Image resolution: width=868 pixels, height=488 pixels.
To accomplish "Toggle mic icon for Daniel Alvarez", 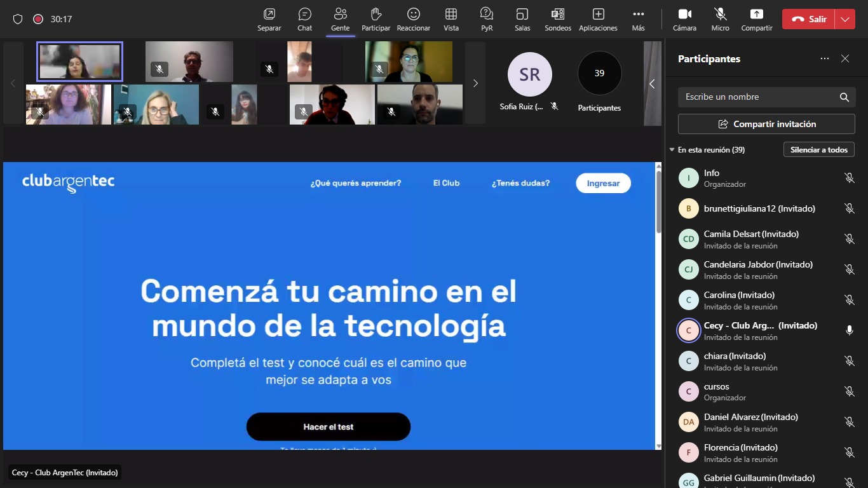I will [849, 422].
